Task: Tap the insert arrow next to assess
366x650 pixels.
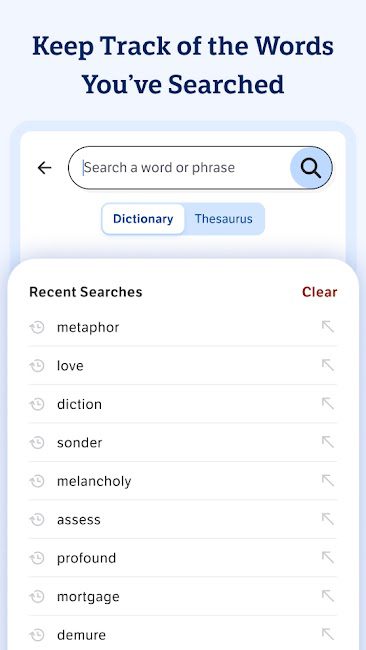Action: 327,519
